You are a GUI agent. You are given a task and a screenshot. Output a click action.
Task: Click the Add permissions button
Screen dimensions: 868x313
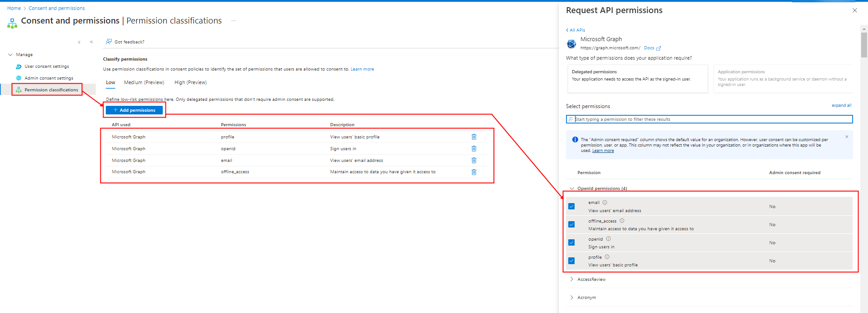[x=134, y=110]
